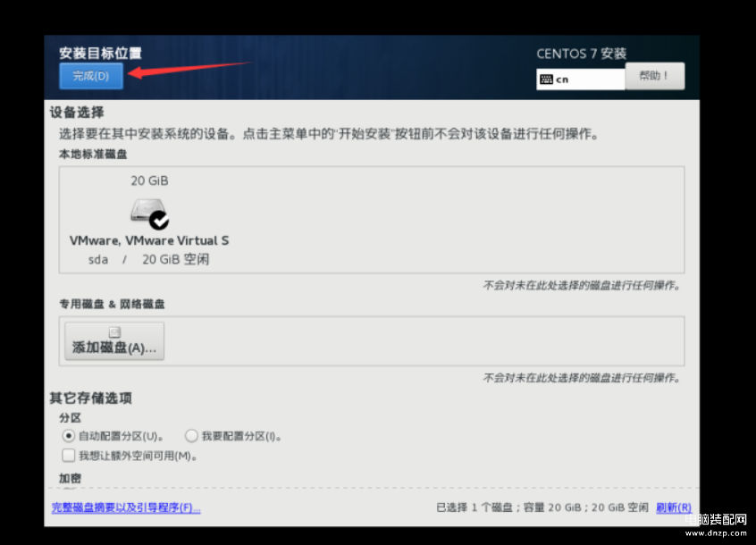This screenshot has height=545, width=756.
Task: Click the keyboard icon beside cn
Action: pos(546,79)
